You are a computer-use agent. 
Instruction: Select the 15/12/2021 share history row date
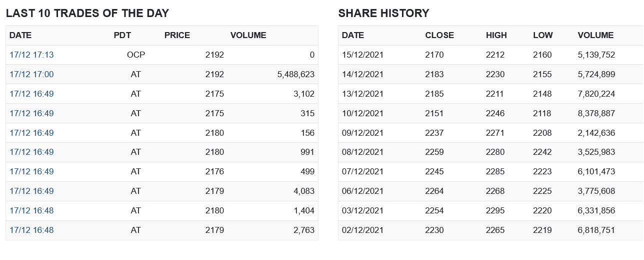(x=362, y=55)
